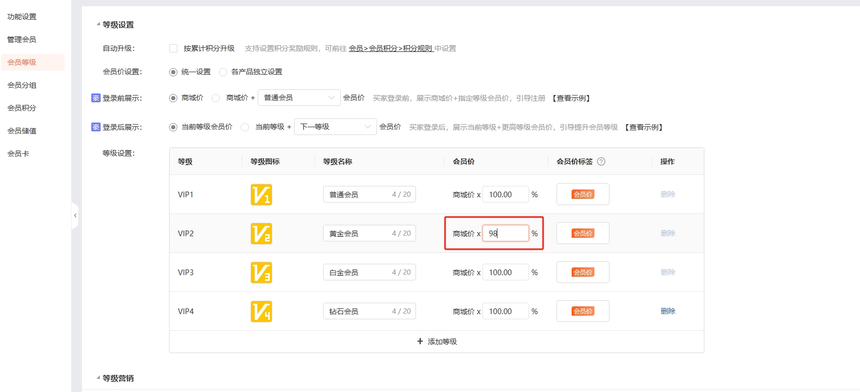Open 会员储值 in the sidebar
The image size is (860, 392).
pos(22,130)
